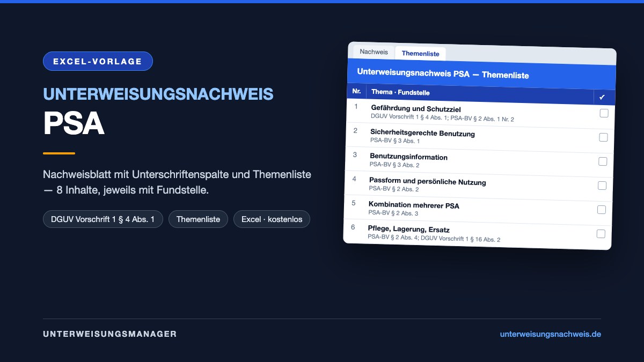Click the UNTERWEISUNGSMANAGER brand name
This screenshot has width=644, height=362.
coord(110,334)
